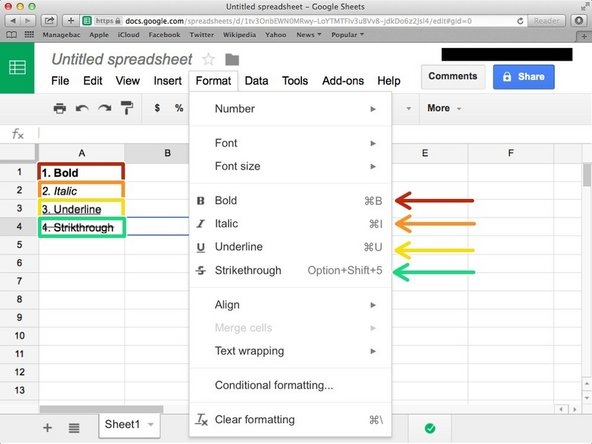Screen dimensions: 592x444
Task: Choose Conditional formatting menu entry
Action: (290, 385)
